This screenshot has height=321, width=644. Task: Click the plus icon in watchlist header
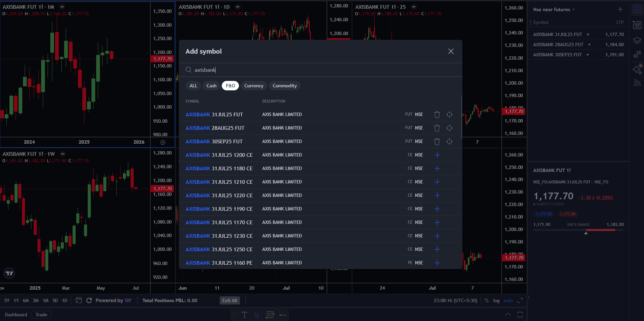[x=620, y=9]
